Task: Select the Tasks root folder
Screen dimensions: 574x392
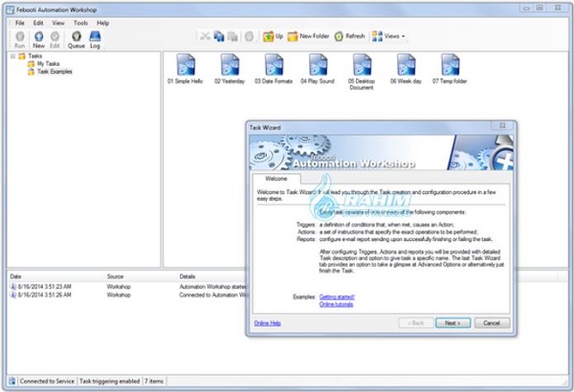Action: (31, 56)
